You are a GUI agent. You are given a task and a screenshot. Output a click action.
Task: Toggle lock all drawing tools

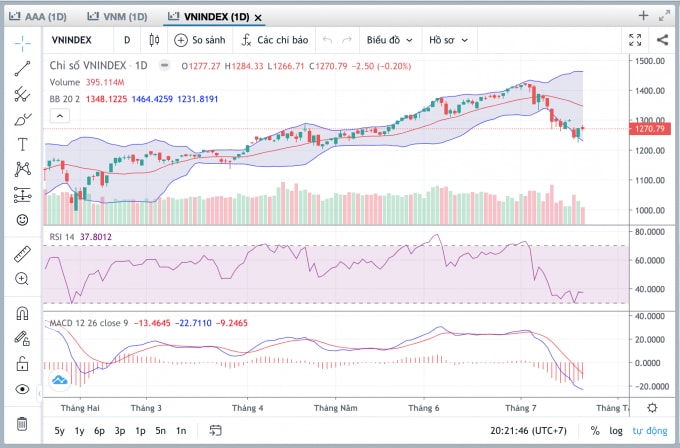click(x=22, y=363)
